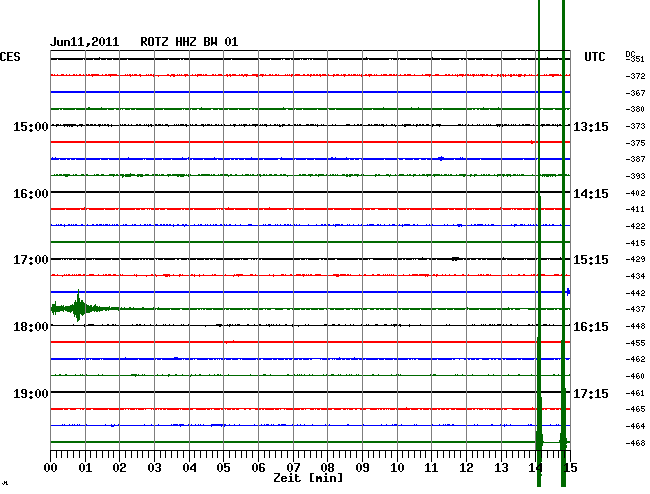Click the black blip between minutes 11 and 12

(455, 259)
